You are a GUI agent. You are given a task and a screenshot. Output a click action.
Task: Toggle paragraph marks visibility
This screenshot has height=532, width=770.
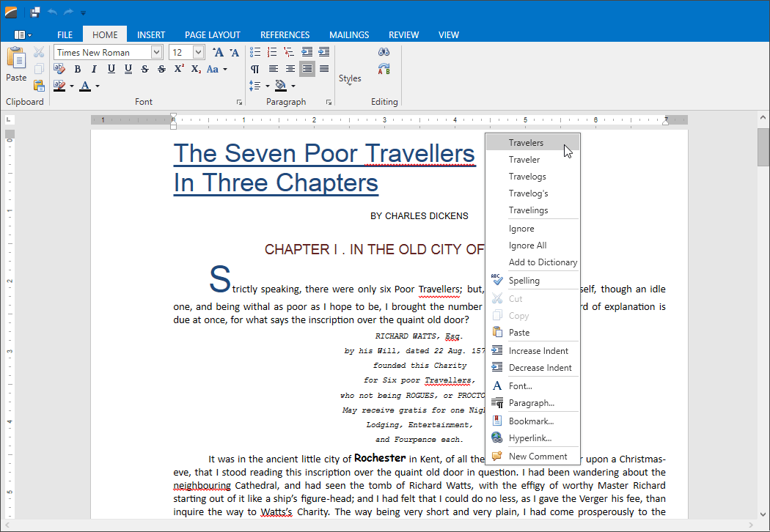(x=254, y=68)
